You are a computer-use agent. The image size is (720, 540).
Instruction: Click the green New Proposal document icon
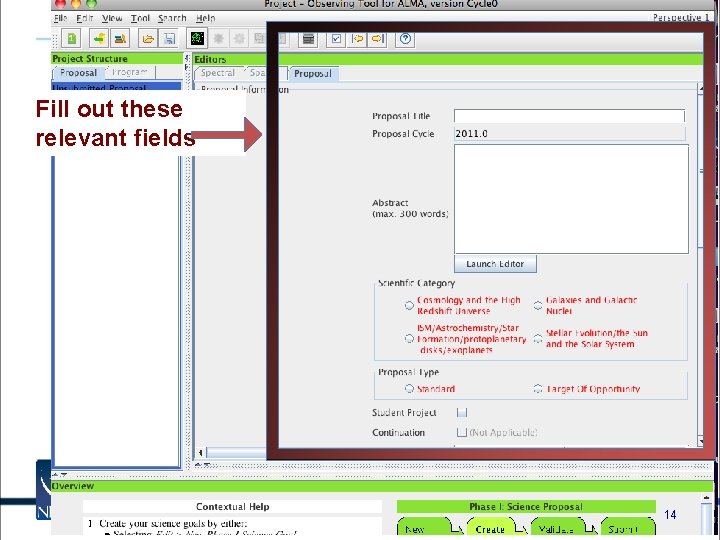pos(72,39)
